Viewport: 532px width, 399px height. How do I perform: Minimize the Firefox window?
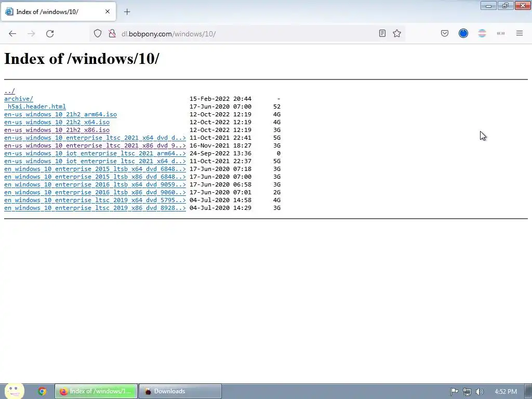(488, 5)
